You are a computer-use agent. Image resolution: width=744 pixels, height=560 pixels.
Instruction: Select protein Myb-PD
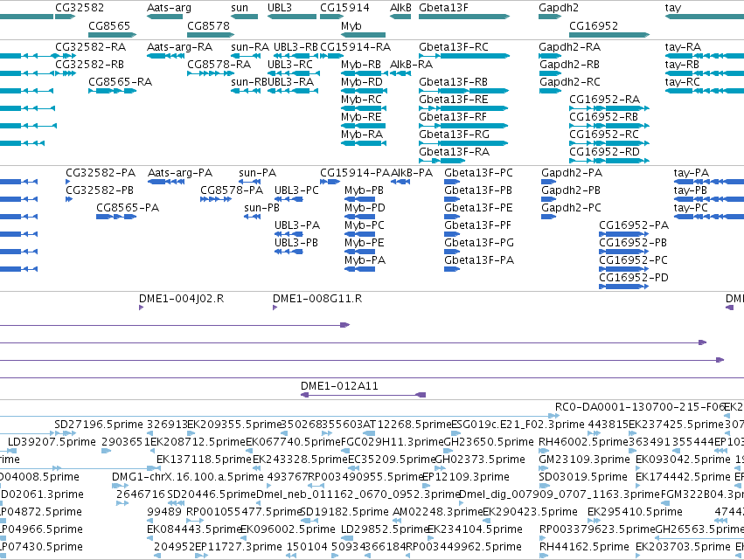(x=359, y=217)
